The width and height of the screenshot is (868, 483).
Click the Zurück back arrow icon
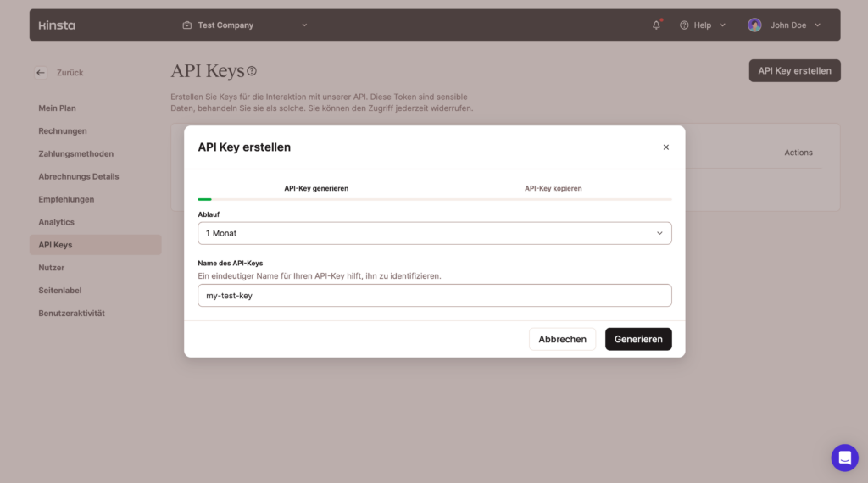click(41, 73)
